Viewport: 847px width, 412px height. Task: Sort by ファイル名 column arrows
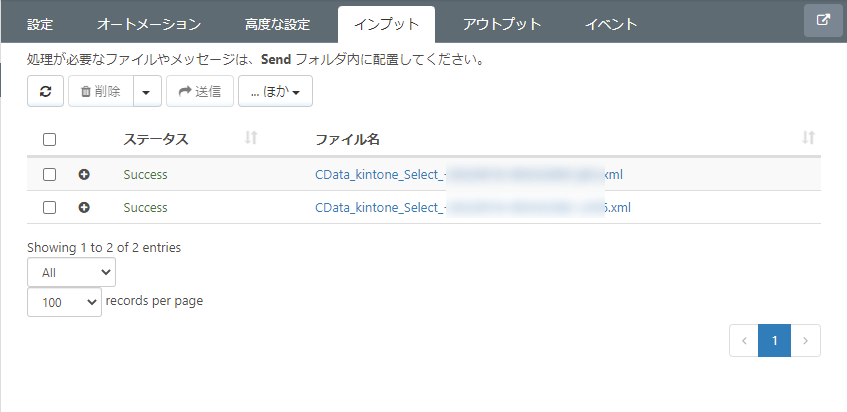[x=808, y=138]
